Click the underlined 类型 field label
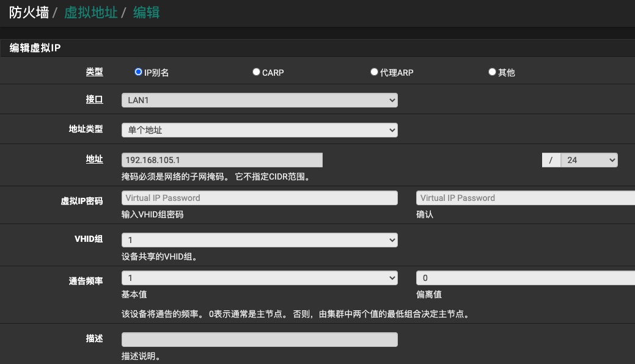635x364 pixels. click(94, 72)
